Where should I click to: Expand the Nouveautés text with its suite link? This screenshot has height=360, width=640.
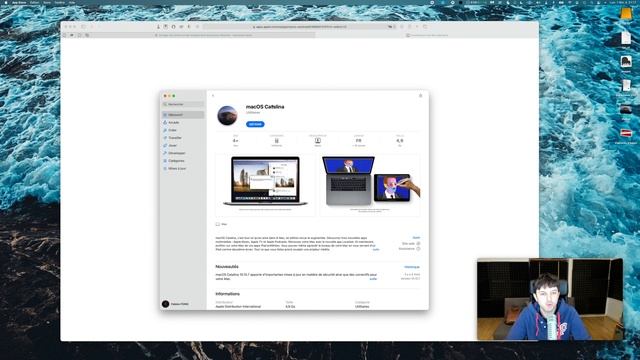tap(373, 279)
